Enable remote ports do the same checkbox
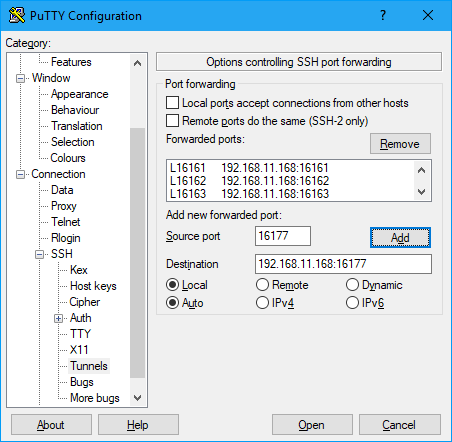The image size is (452, 442). click(172, 121)
